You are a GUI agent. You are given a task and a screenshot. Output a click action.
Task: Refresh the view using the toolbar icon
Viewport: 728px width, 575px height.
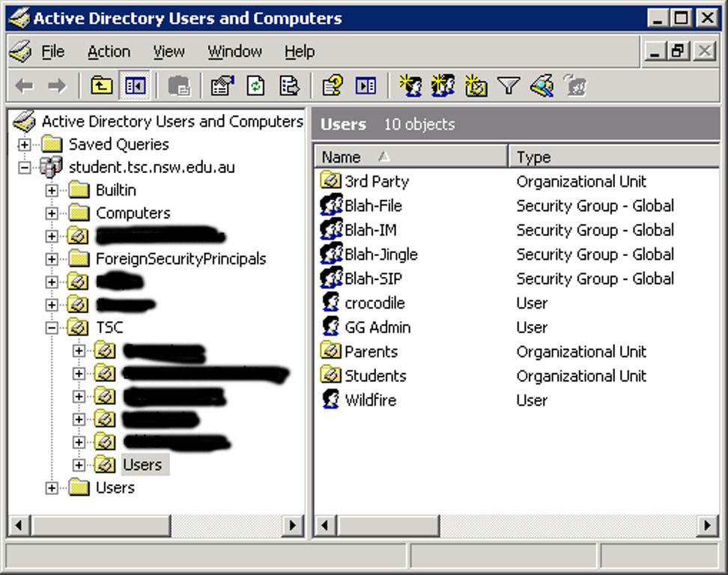[256, 86]
